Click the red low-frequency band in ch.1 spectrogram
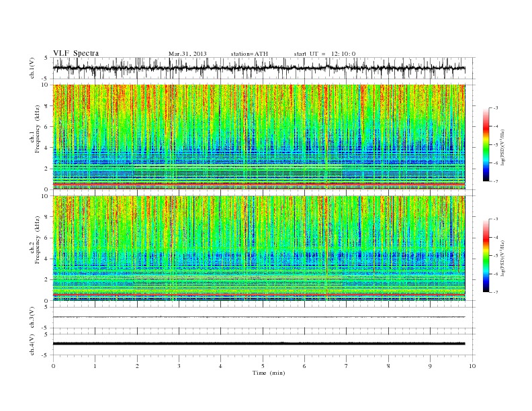This screenshot has height=411, width=532. (x=259, y=184)
